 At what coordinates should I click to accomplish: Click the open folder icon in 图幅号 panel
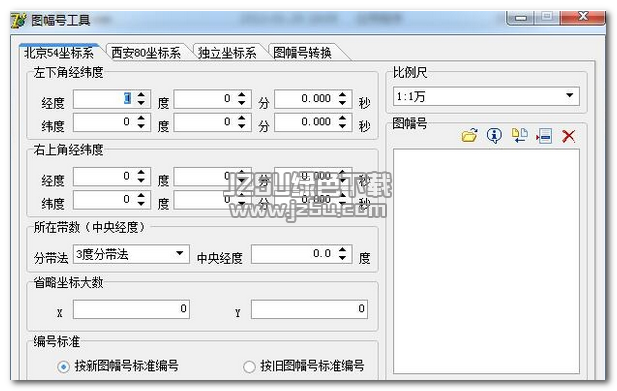tap(469, 136)
